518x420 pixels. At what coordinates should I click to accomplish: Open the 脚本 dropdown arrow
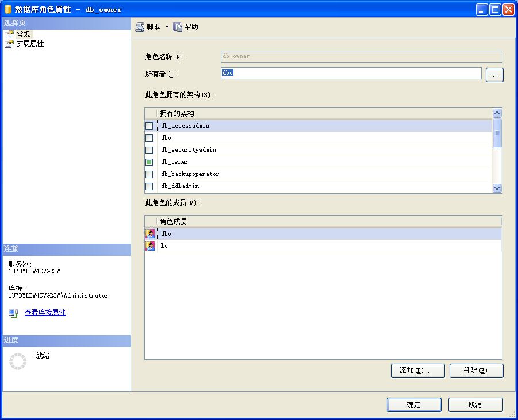coord(167,27)
